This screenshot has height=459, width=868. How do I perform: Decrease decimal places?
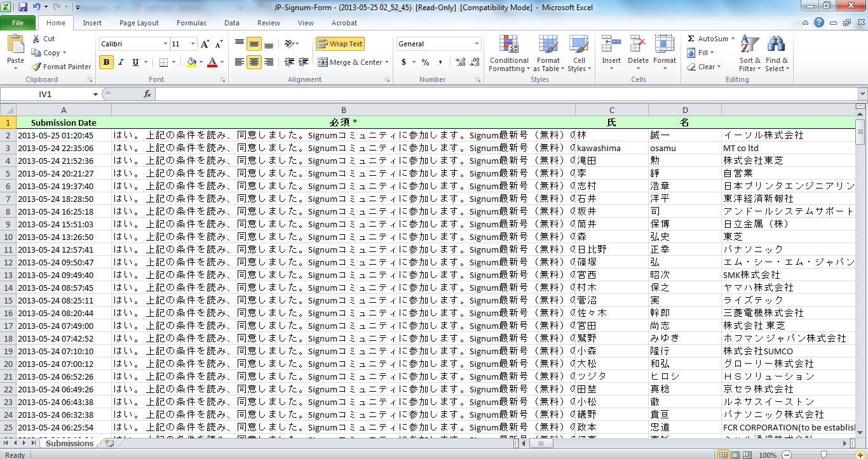pos(475,62)
